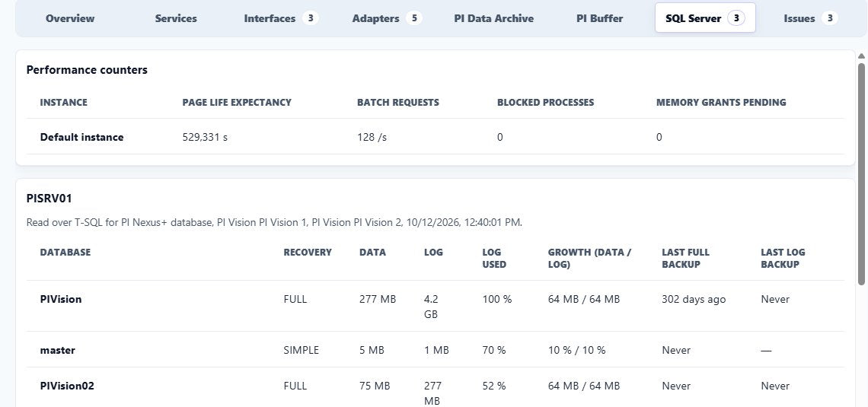Click the Read over T-SQL description line

(x=275, y=222)
